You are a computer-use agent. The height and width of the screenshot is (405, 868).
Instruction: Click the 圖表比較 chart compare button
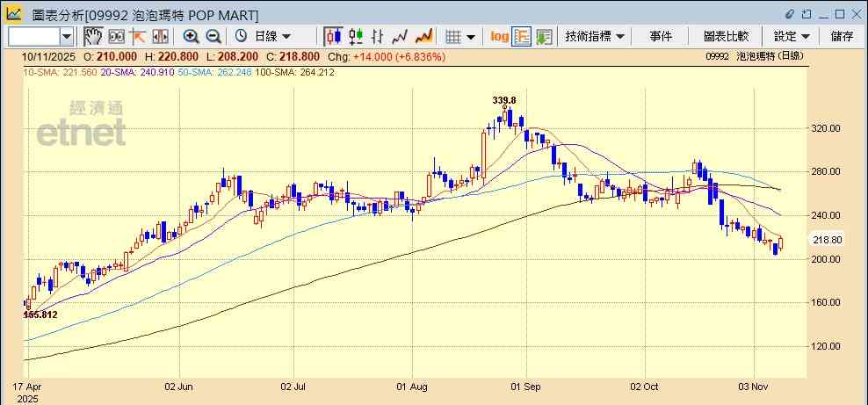[726, 36]
